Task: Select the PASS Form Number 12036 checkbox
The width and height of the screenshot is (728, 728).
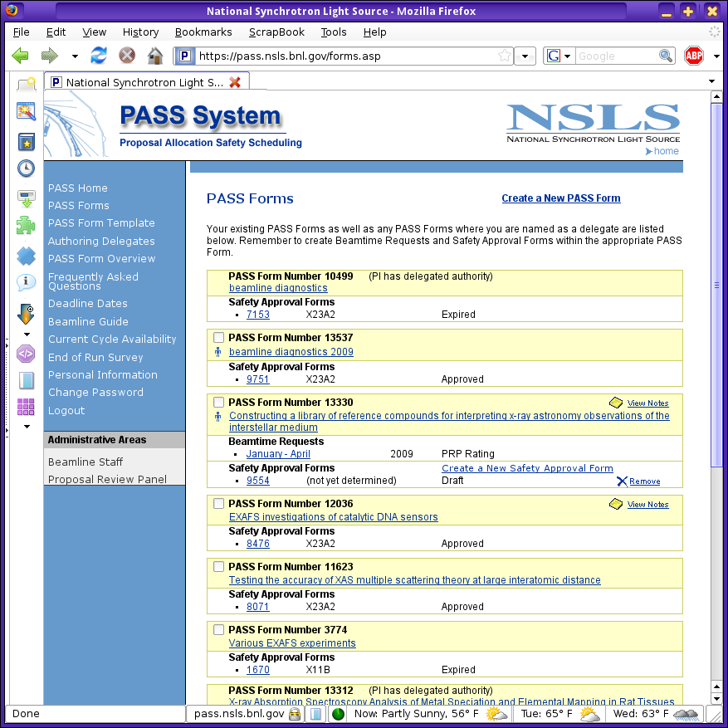Action: (218, 503)
